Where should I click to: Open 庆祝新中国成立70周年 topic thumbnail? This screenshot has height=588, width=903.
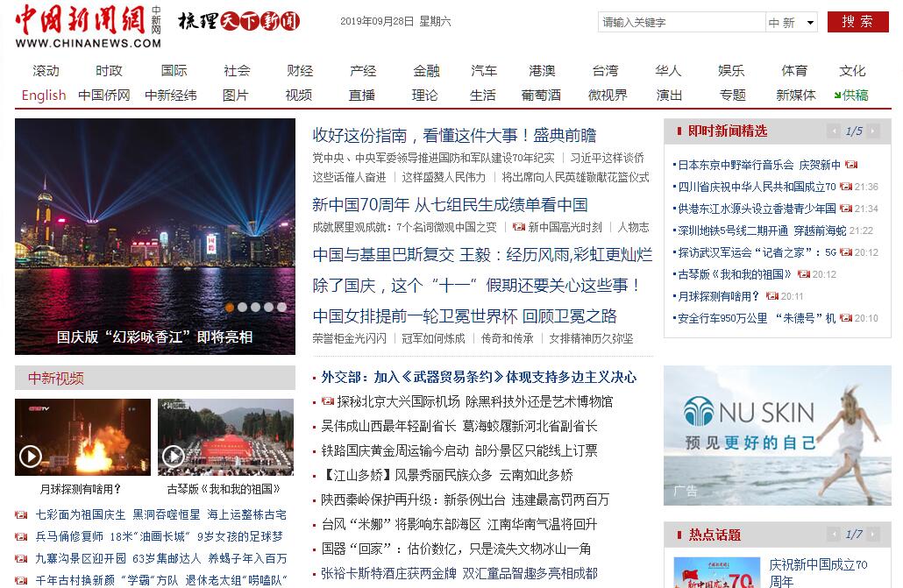[x=717, y=572]
